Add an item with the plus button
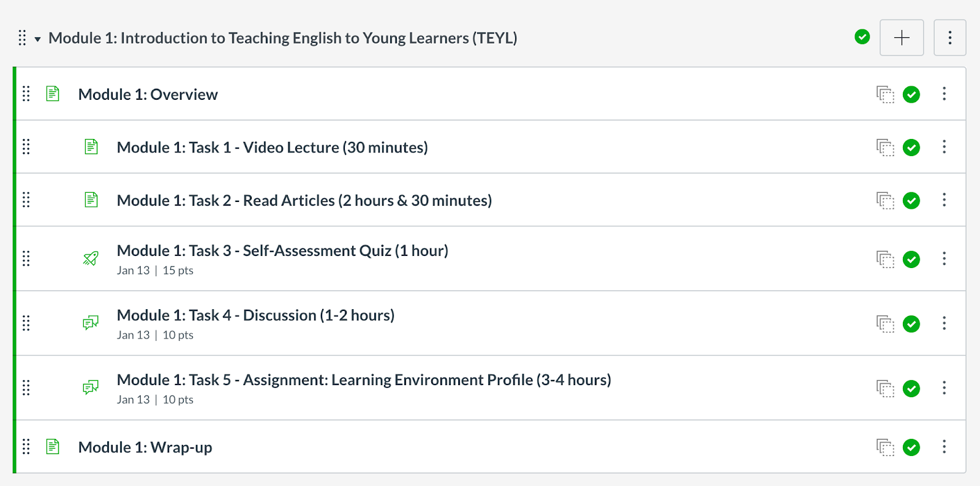 902,37
